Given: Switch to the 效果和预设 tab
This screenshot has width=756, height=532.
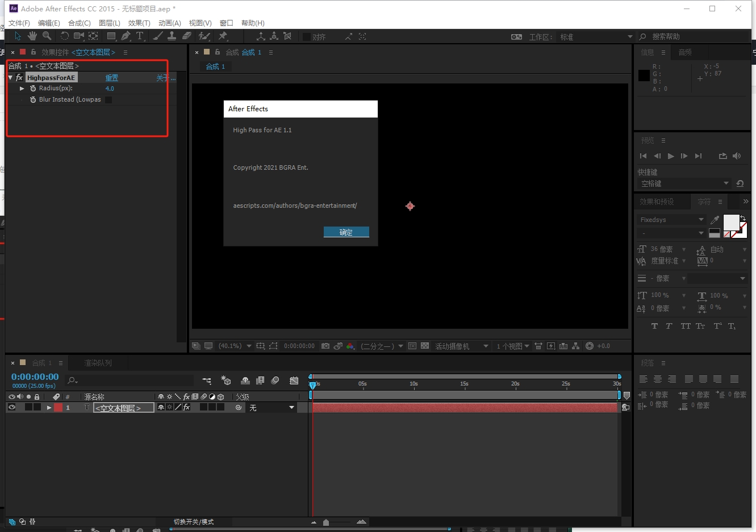Looking at the screenshot, I should pos(657,202).
